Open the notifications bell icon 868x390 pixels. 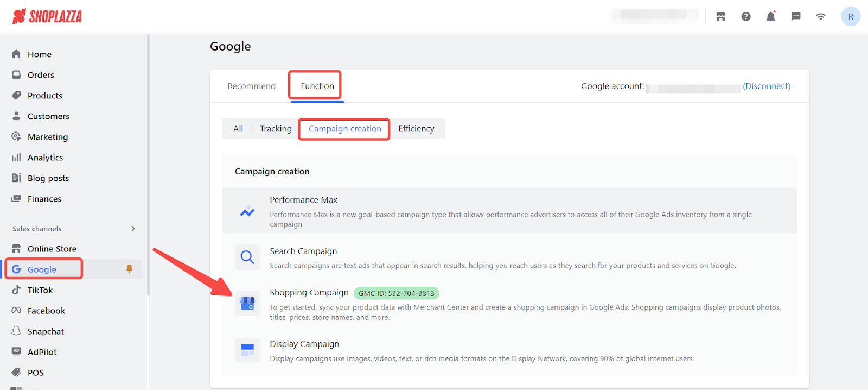click(770, 16)
